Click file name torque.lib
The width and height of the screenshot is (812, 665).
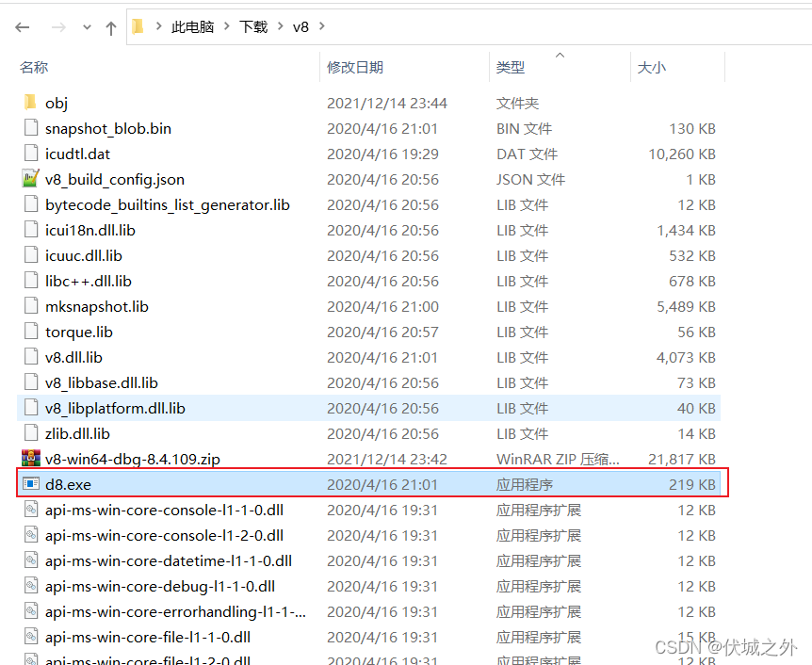click(79, 332)
